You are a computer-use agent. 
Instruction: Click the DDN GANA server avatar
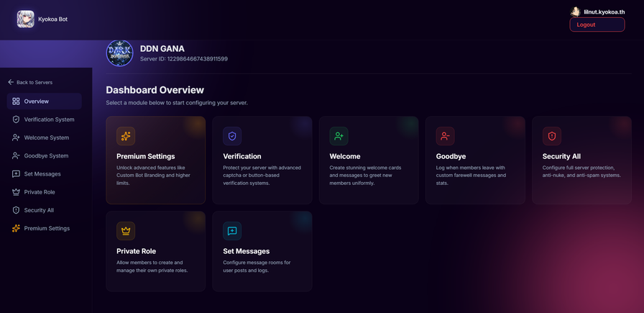click(x=119, y=53)
